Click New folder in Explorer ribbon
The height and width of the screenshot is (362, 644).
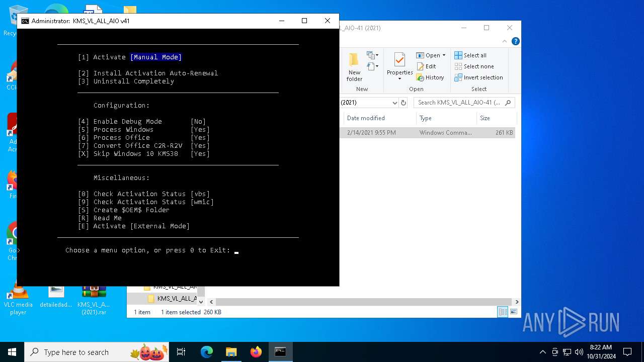pos(354,67)
